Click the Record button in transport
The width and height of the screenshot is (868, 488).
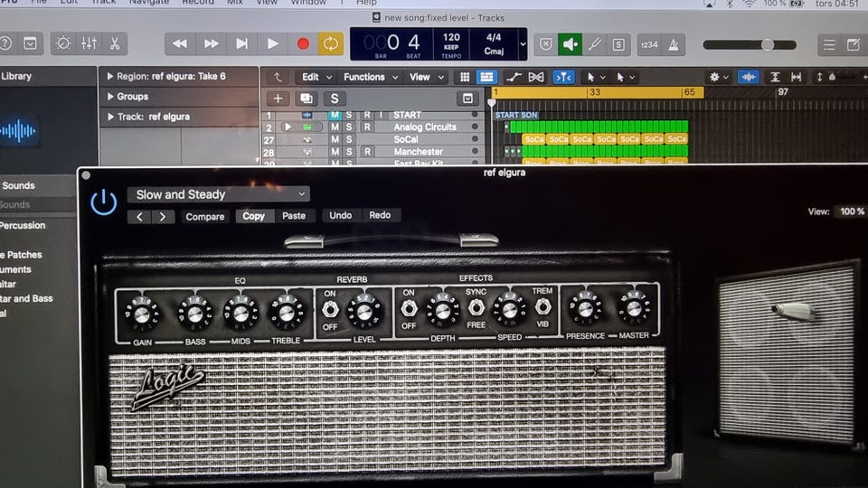(x=303, y=43)
